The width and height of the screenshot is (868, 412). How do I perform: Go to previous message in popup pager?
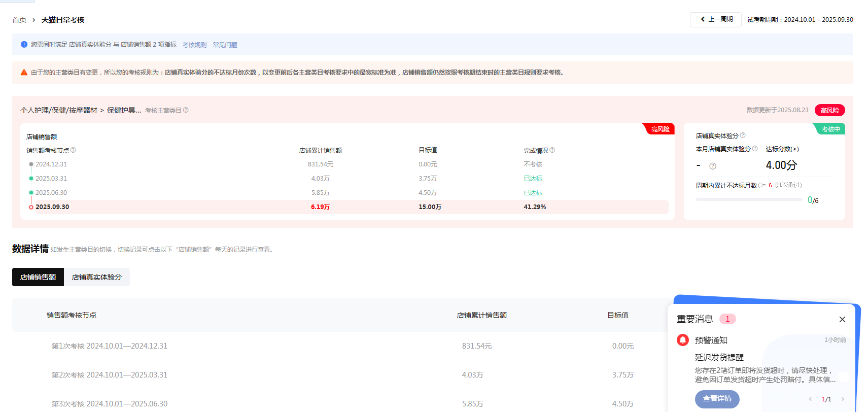click(x=810, y=399)
